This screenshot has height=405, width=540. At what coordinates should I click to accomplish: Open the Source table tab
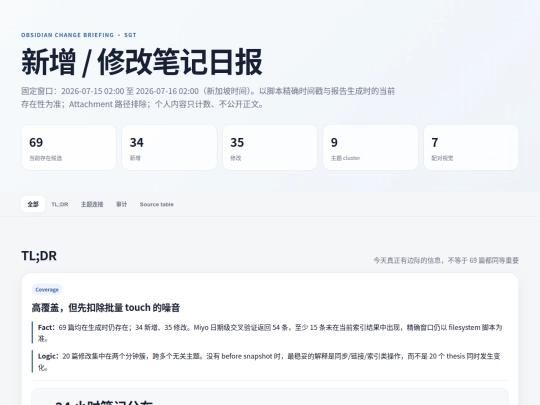click(x=157, y=204)
